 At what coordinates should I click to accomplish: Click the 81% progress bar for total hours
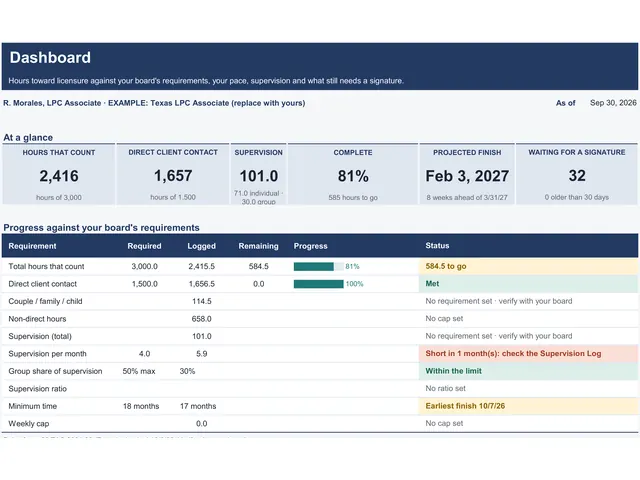(x=319, y=267)
